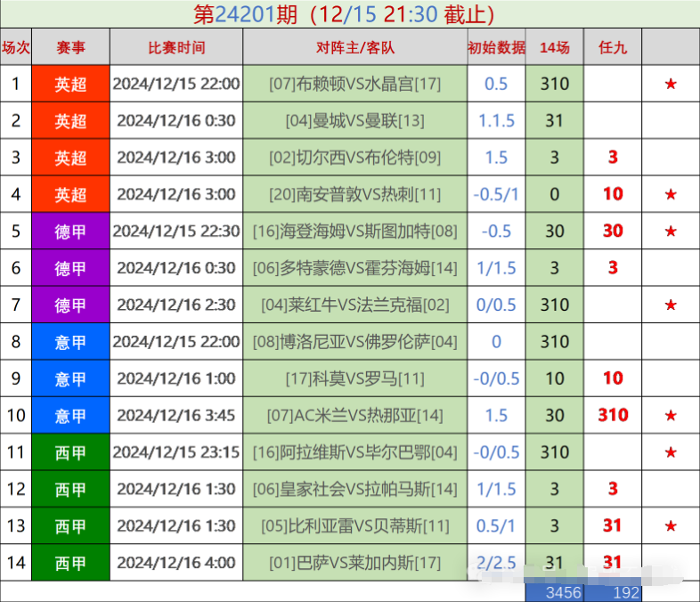700x602 pixels.
Task: Select the red 310 value in 任九 column
Action: 612,415
